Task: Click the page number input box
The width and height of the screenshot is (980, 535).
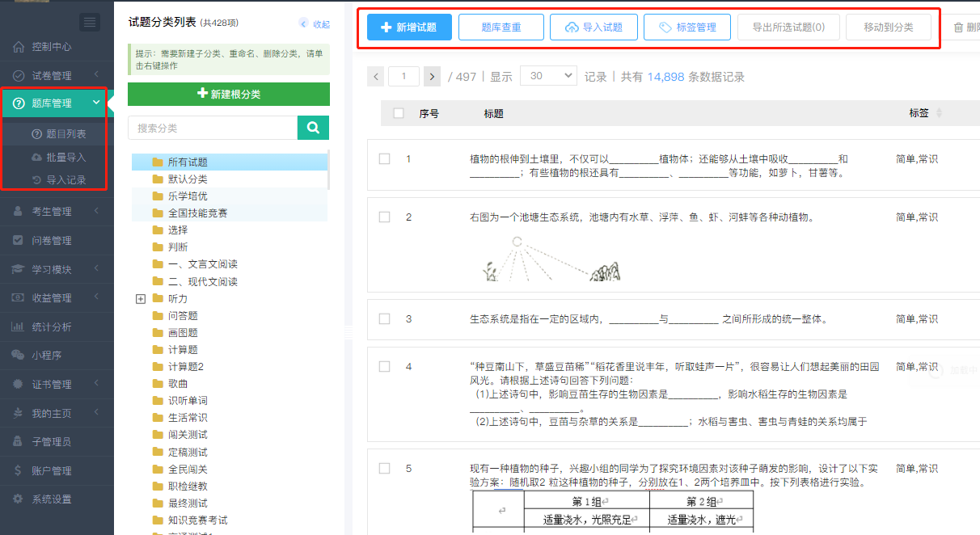Action: pyautogui.click(x=404, y=77)
